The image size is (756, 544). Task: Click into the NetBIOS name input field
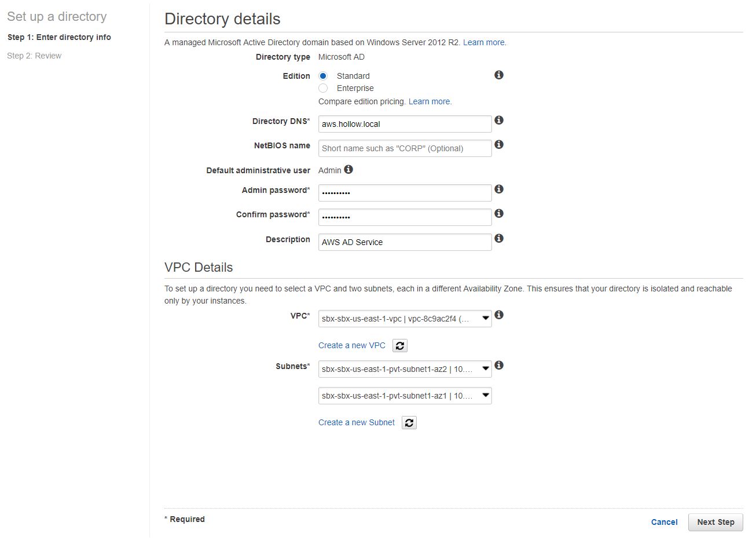(x=405, y=148)
